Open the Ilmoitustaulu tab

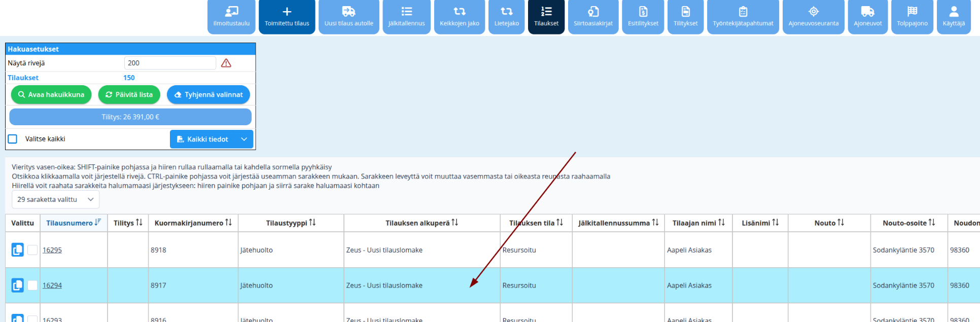pos(231,17)
